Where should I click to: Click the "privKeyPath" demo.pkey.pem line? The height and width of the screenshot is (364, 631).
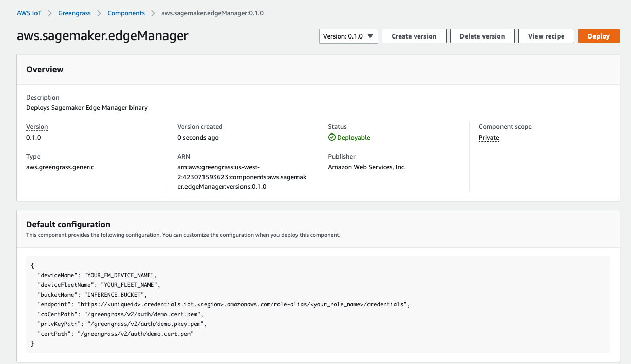pyautogui.click(x=122, y=324)
